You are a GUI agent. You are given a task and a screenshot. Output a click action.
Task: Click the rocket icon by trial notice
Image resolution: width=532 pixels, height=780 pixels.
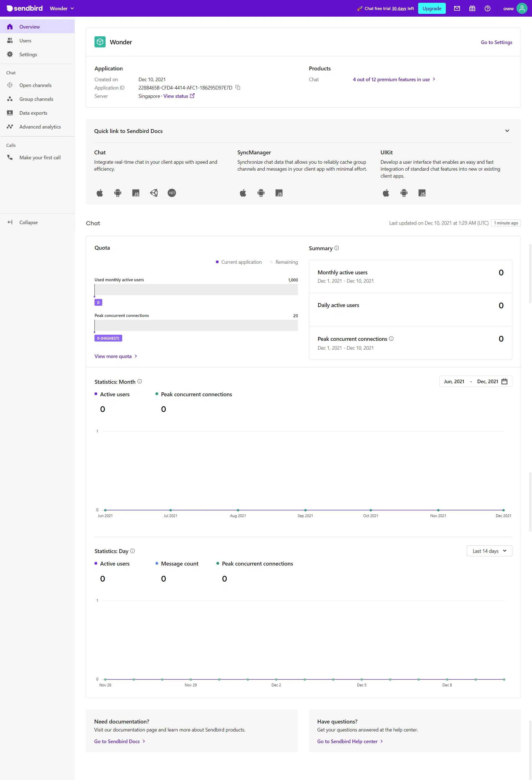point(359,8)
